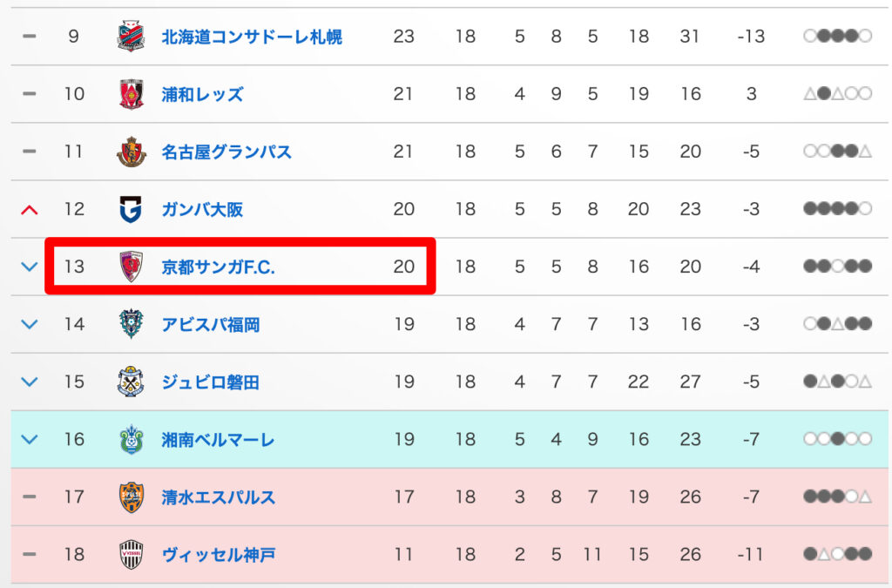
Task: Click the Kyoto Sanga F.C. club crest
Action: tap(131, 267)
